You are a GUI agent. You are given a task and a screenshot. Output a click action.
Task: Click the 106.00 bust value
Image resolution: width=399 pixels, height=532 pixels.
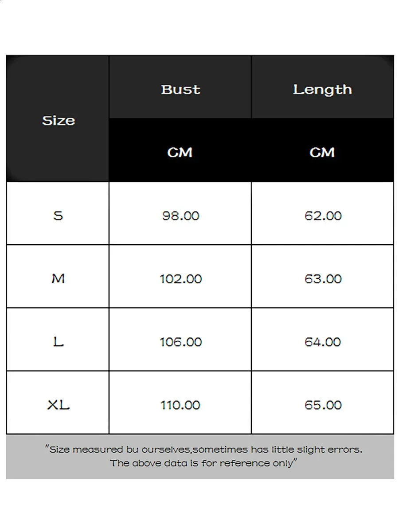[180, 342]
